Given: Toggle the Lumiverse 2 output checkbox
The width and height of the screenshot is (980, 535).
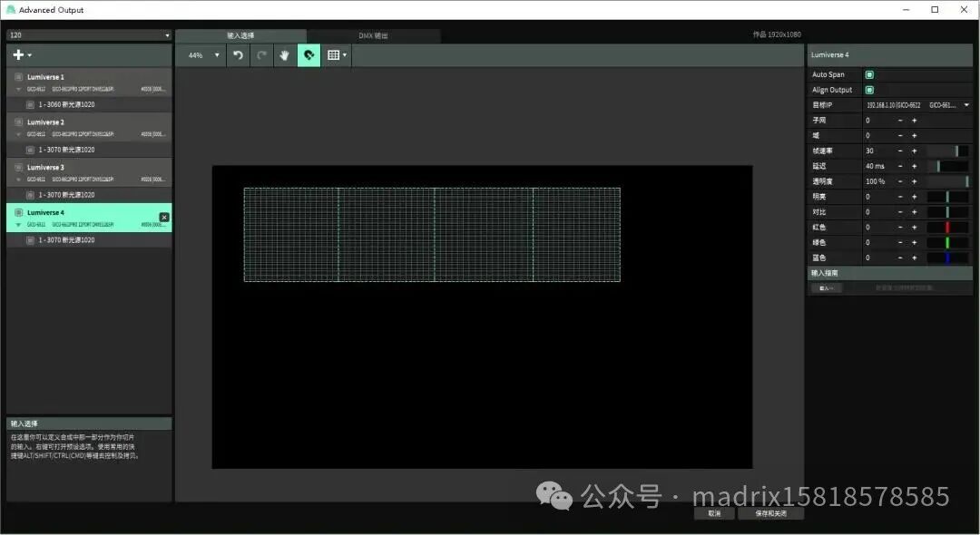Looking at the screenshot, I should [18, 122].
